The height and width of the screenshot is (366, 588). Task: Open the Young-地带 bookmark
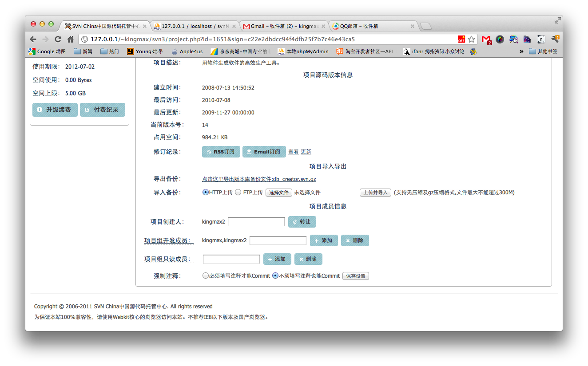[x=145, y=51]
